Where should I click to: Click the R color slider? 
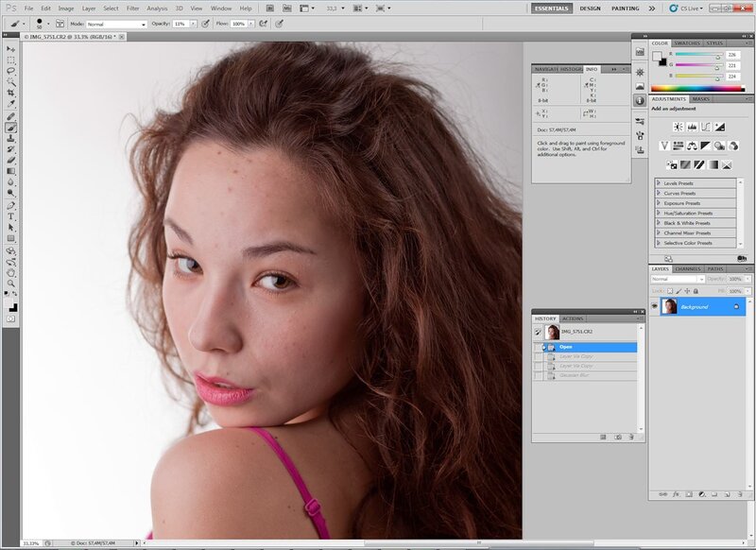coord(698,55)
